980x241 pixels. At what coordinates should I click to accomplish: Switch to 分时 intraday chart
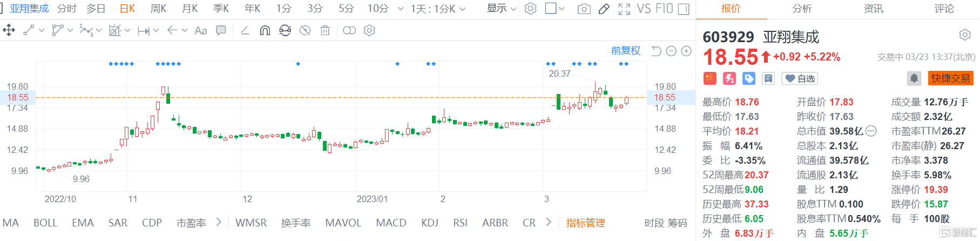pyautogui.click(x=67, y=9)
